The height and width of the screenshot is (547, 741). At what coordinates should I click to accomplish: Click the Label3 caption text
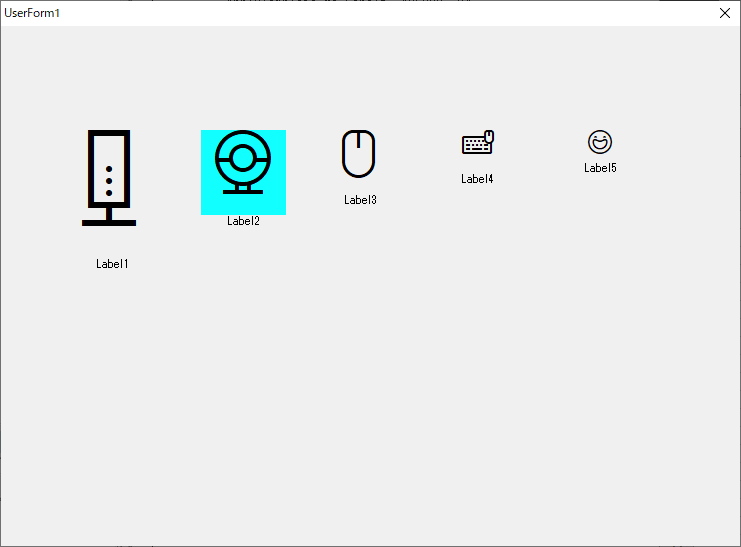tap(360, 200)
